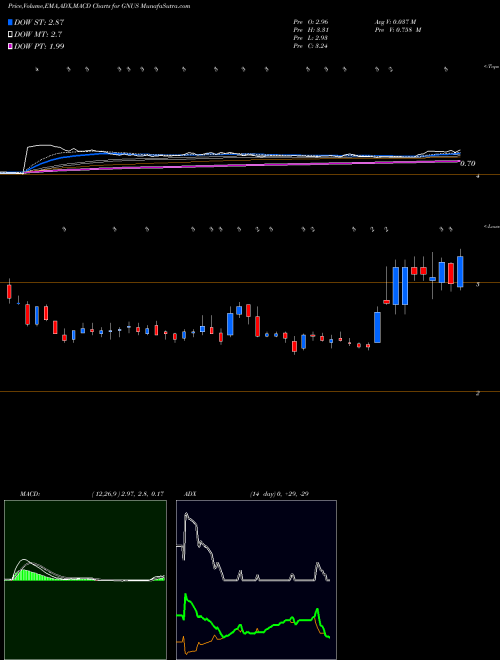This screenshot has width=500, height=660.
Task: Click the chart title for GNUS MunafaSutra.com
Action: [99, 6]
